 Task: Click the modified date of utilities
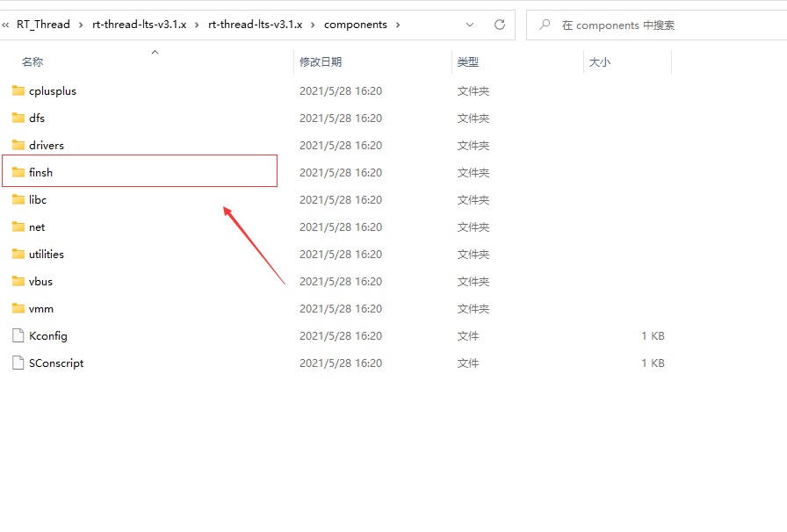pyautogui.click(x=341, y=254)
